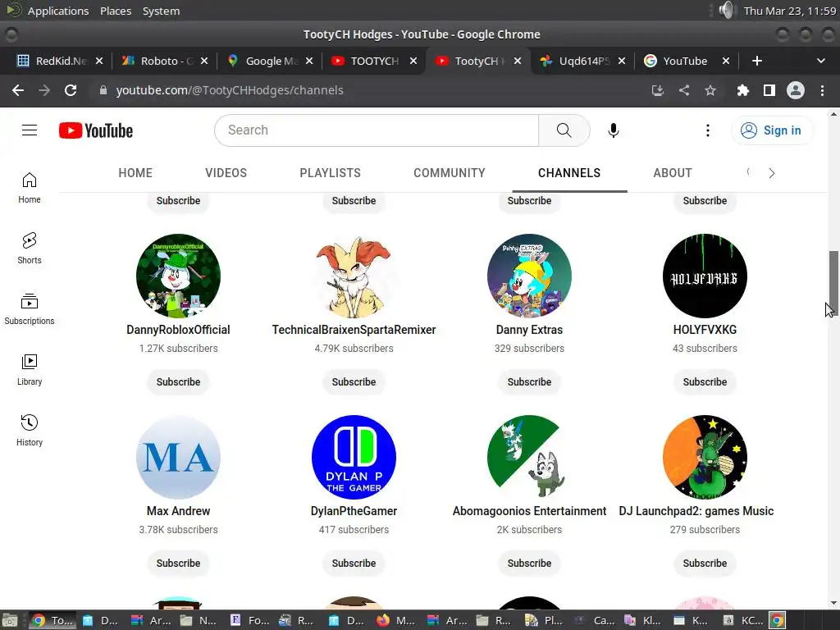Viewport: 840px width, 630px height.
Task: Open Library in the sidebar
Action: [30, 370]
